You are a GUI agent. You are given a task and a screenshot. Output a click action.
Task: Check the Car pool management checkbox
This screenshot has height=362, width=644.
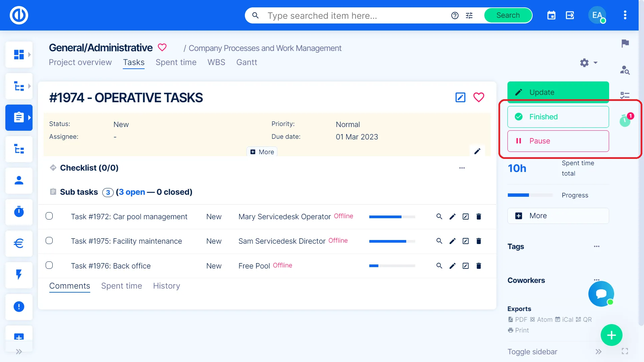pos(49,216)
